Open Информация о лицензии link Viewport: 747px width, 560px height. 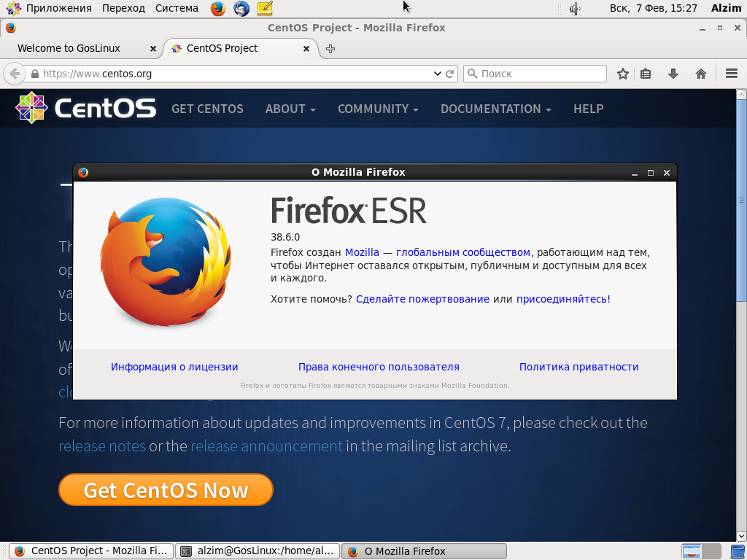click(x=174, y=367)
